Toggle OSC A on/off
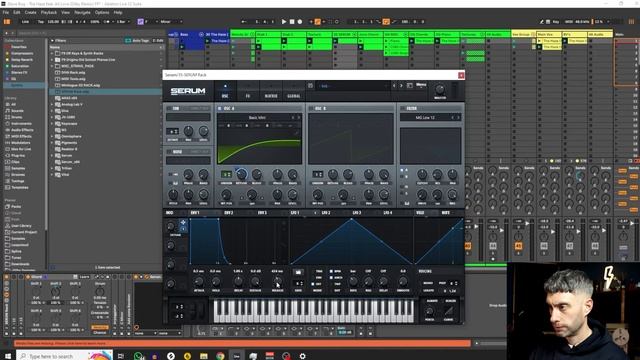Screen dimensions: 640x360 [x=220, y=109]
